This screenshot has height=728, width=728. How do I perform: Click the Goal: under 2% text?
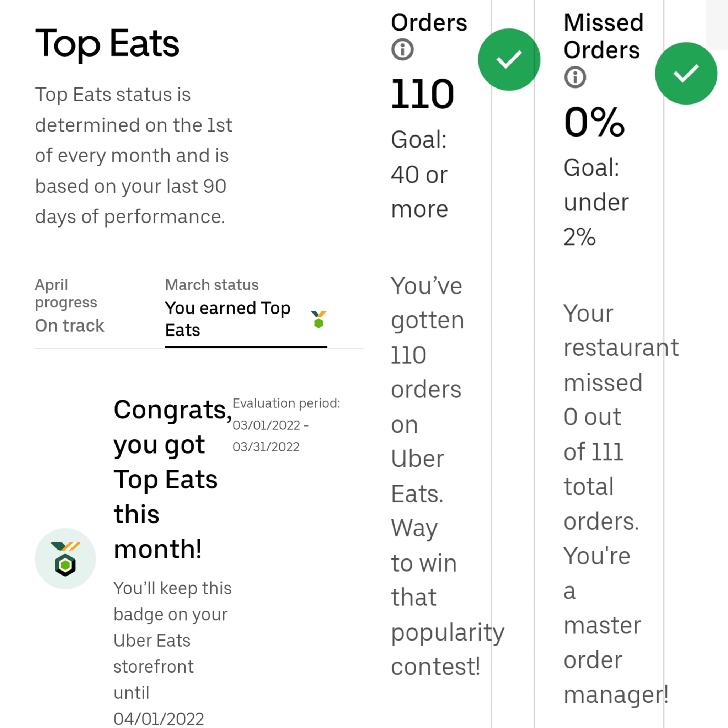[x=596, y=202]
